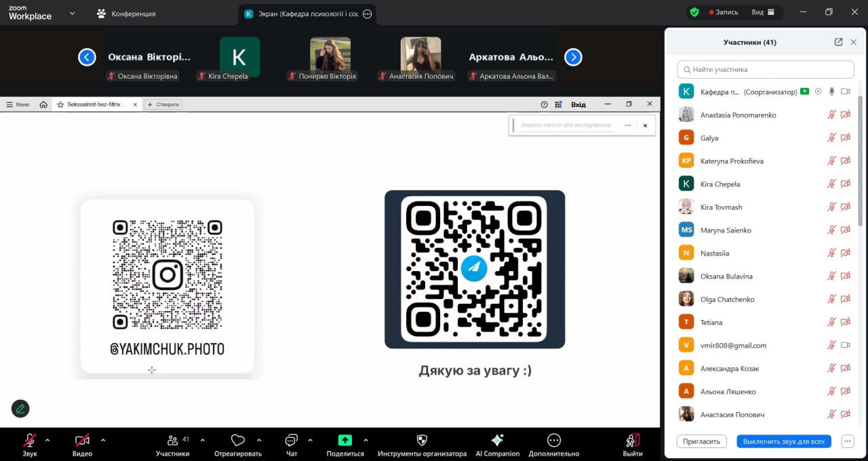Open the Zoom Workplace dropdown chevron
Viewport: 868px width, 461px height.
[73, 13]
